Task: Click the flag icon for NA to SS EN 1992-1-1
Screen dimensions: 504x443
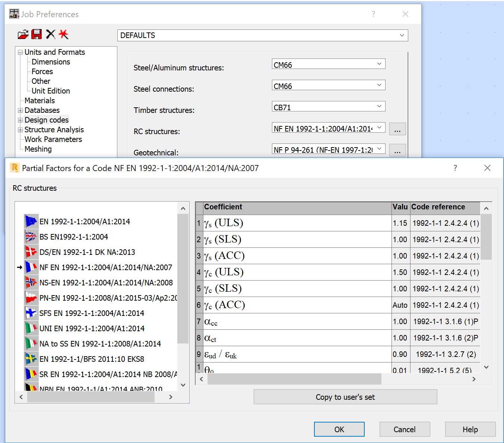Action: pyautogui.click(x=31, y=344)
